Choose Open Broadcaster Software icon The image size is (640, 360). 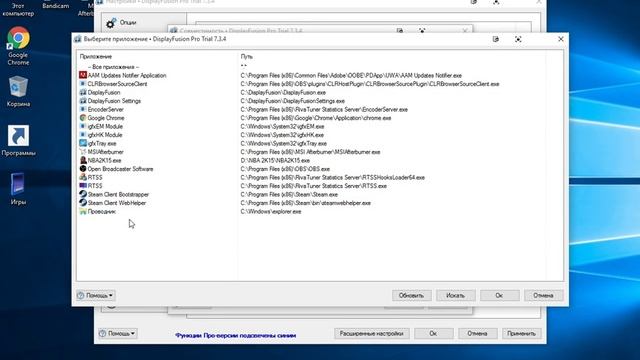(83, 169)
